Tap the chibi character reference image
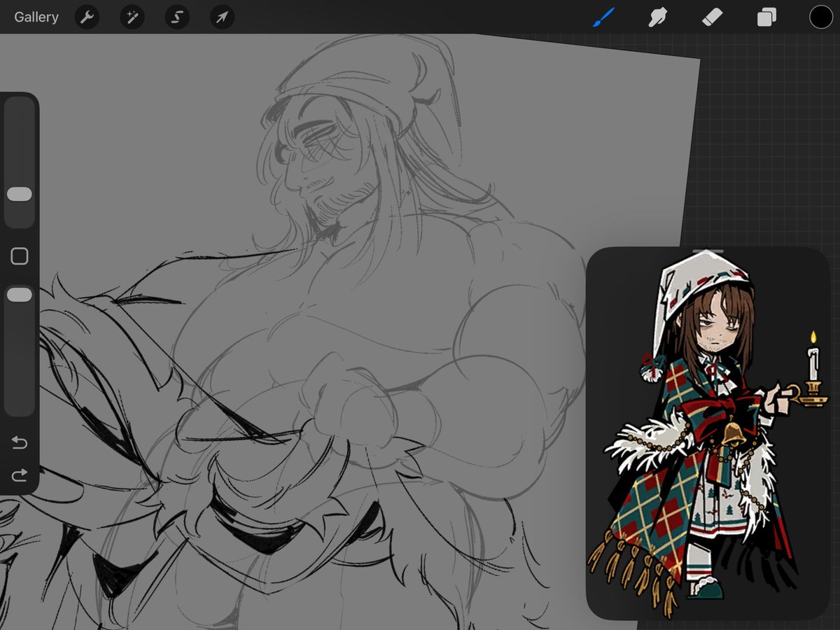The width and height of the screenshot is (840, 630). pos(707,434)
